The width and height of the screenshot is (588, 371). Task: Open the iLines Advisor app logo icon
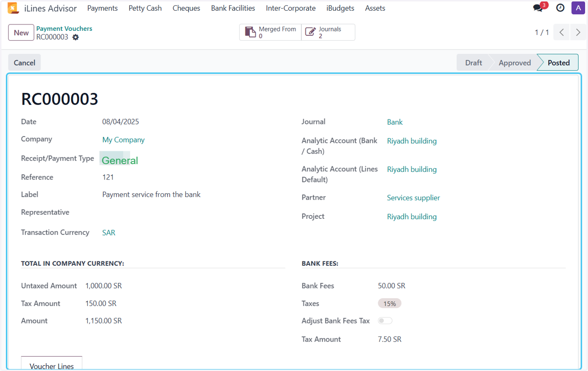coord(13,8)
